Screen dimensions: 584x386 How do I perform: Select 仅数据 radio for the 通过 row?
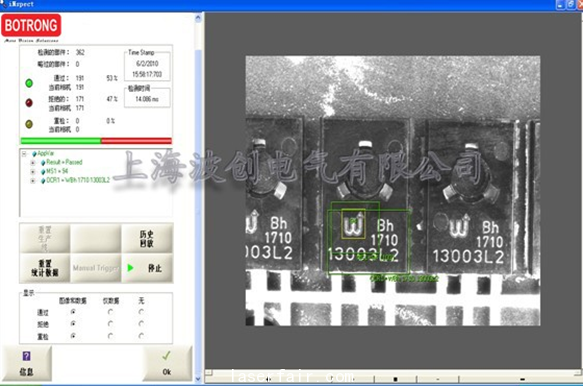point(110,311)
